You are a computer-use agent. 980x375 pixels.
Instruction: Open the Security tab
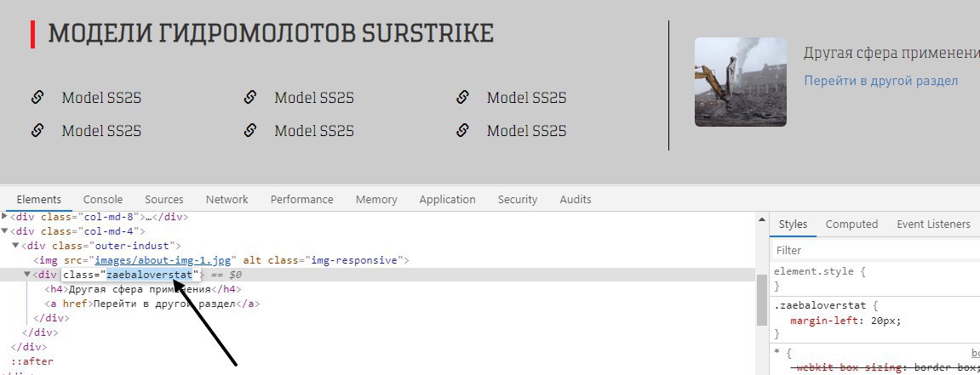pos(518,200)
